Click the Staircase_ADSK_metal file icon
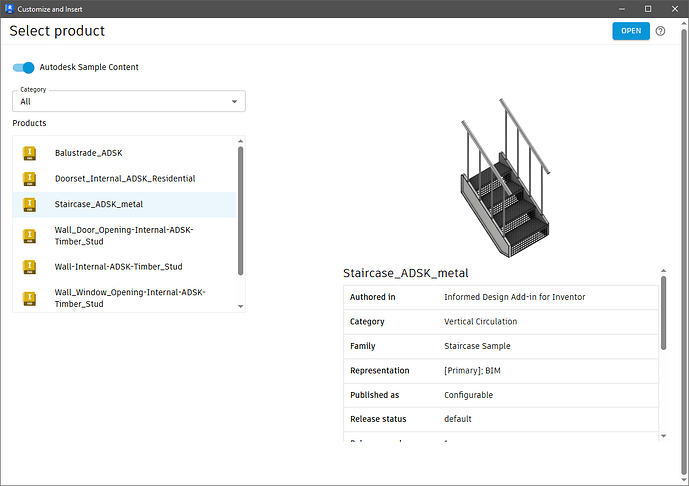 (29, 205)
